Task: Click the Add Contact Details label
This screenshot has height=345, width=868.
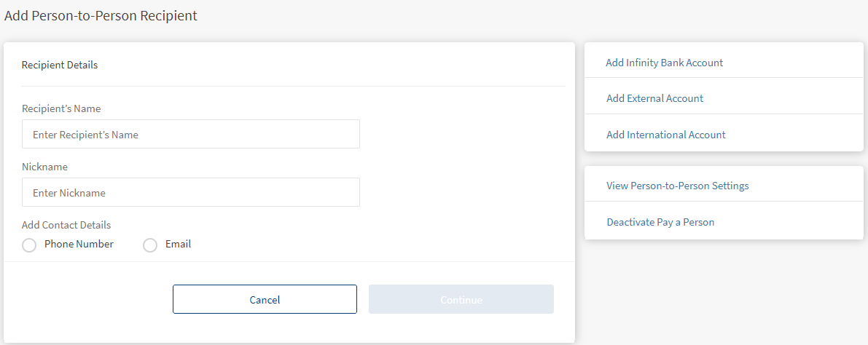Action: 66,225
